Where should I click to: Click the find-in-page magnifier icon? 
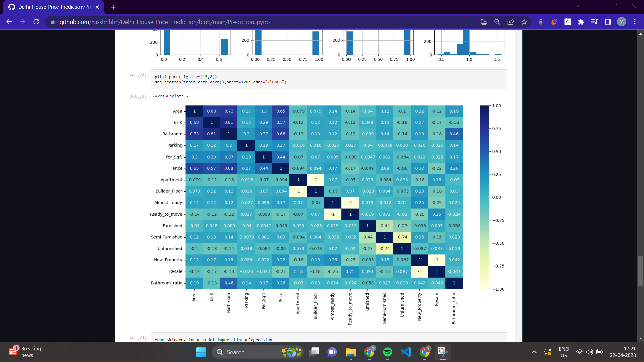[x=497, y=22]
